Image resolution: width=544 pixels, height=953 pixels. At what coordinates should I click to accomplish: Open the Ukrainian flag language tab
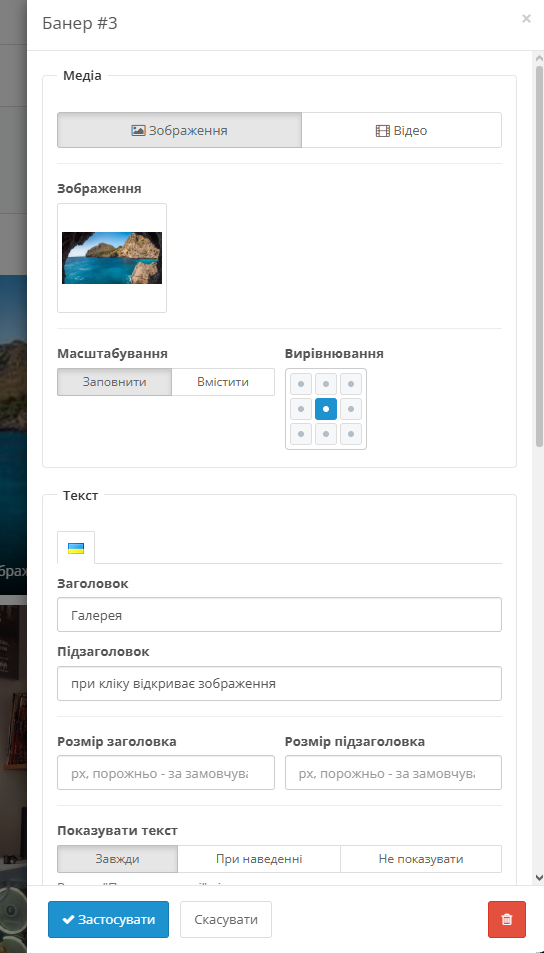[x=76, y=548]
